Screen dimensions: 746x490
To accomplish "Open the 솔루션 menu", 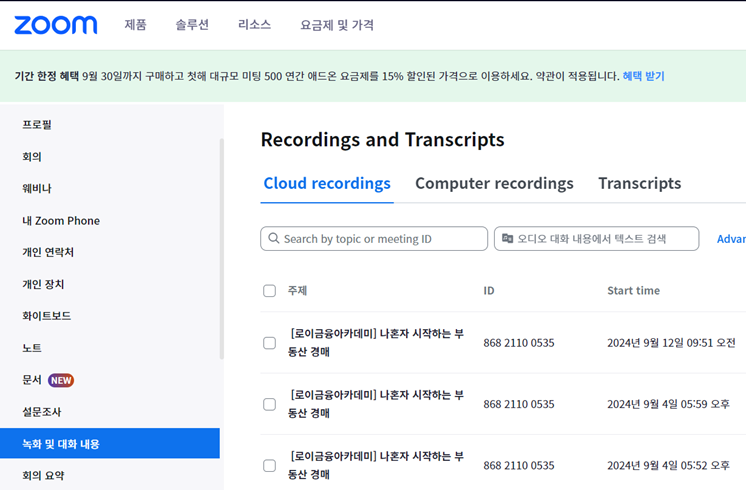I will (192, 25).
